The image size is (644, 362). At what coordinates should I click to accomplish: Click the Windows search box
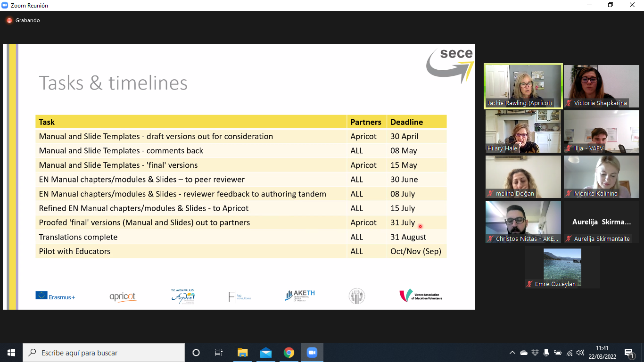pos(104,353)
